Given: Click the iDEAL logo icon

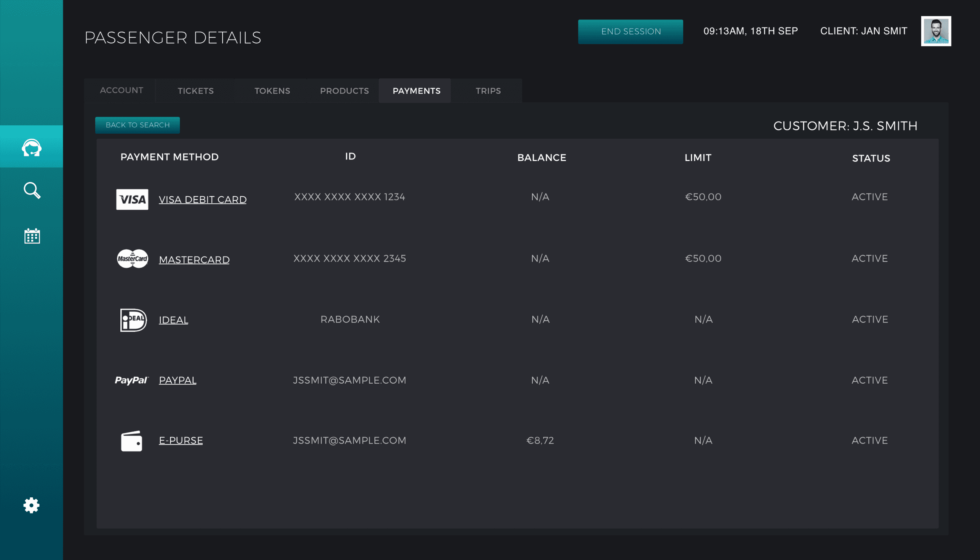Looking at the screenshot, I should tap(133, 320).
